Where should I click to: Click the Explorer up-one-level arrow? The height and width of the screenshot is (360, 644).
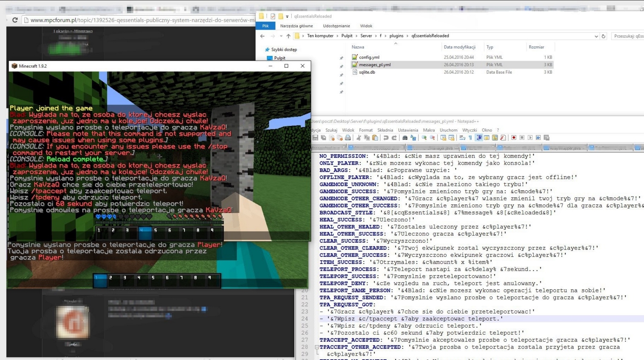pyautogui.click(x=288, y=36)
